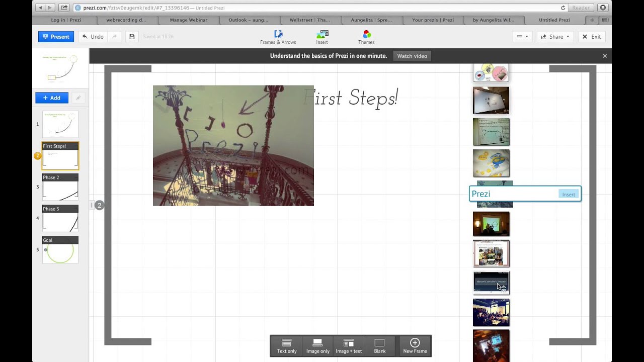Image resolution: width=644 pixels, height=362 pixels.
Task: Choose Image only layout
Action: tap(317, 346)
